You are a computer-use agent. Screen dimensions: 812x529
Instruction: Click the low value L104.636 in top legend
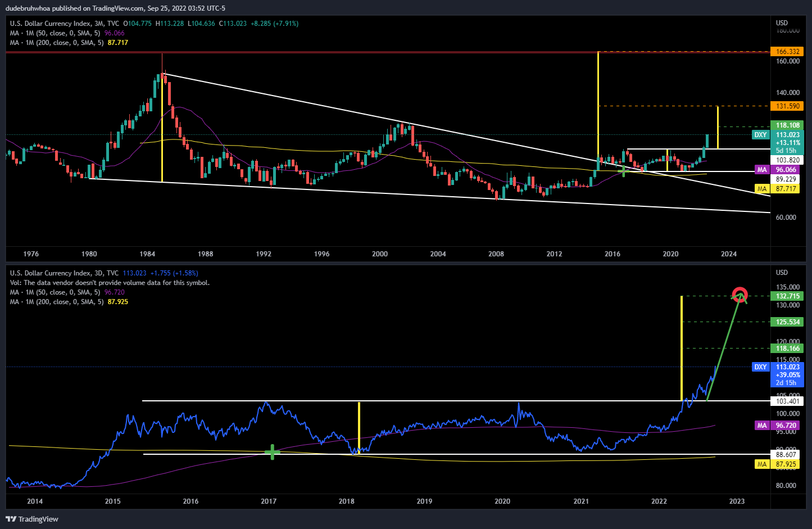tap(201, 24)
